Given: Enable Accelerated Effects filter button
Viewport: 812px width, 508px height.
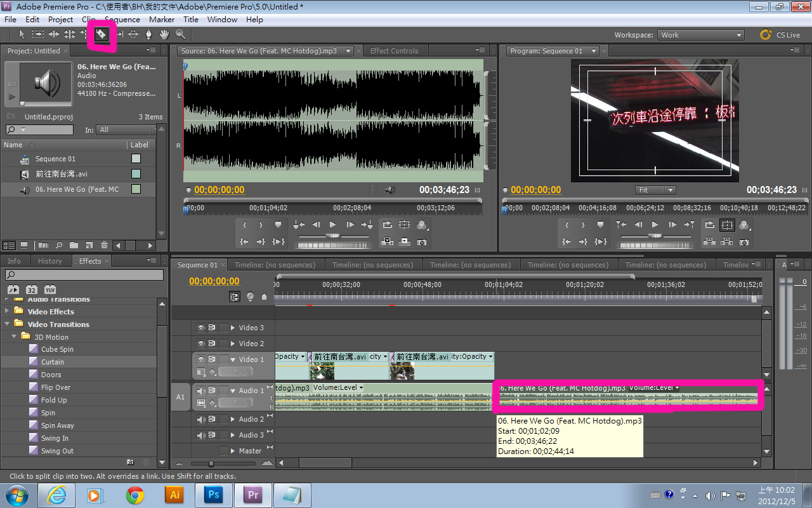Looking at the screenshot, I should pyautogui.click(x=13, y=290).
